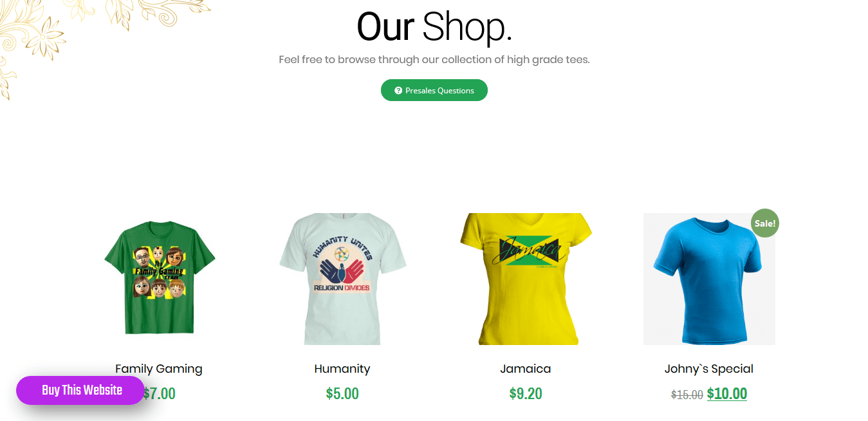Select the Family Gaming product title
Image resolution: width=868 pixels, height=421 pixels.
tap(159, 369)
